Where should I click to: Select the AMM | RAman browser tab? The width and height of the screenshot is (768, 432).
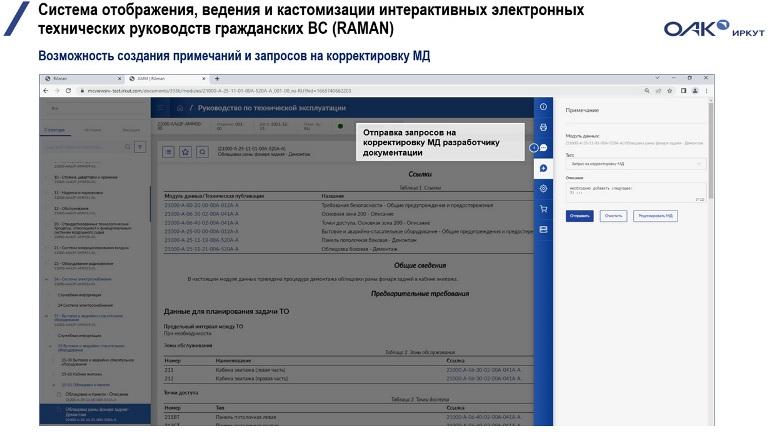click(167, 78)
